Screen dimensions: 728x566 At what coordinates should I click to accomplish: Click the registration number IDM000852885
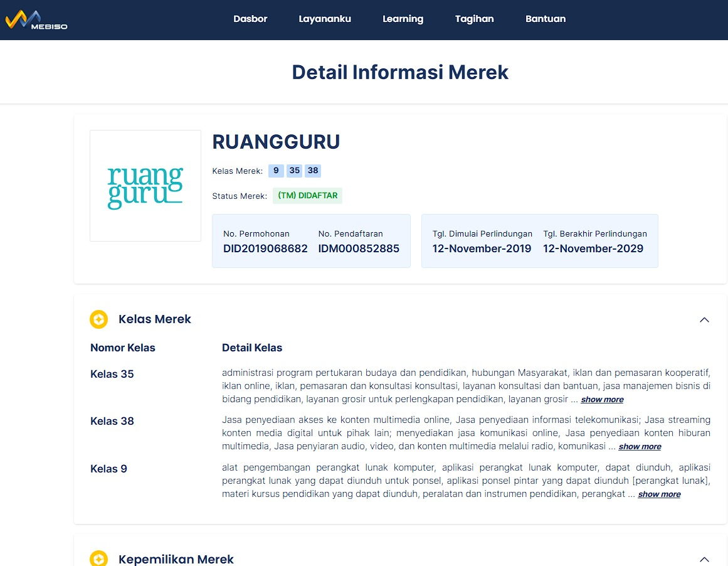coord(359,248)
